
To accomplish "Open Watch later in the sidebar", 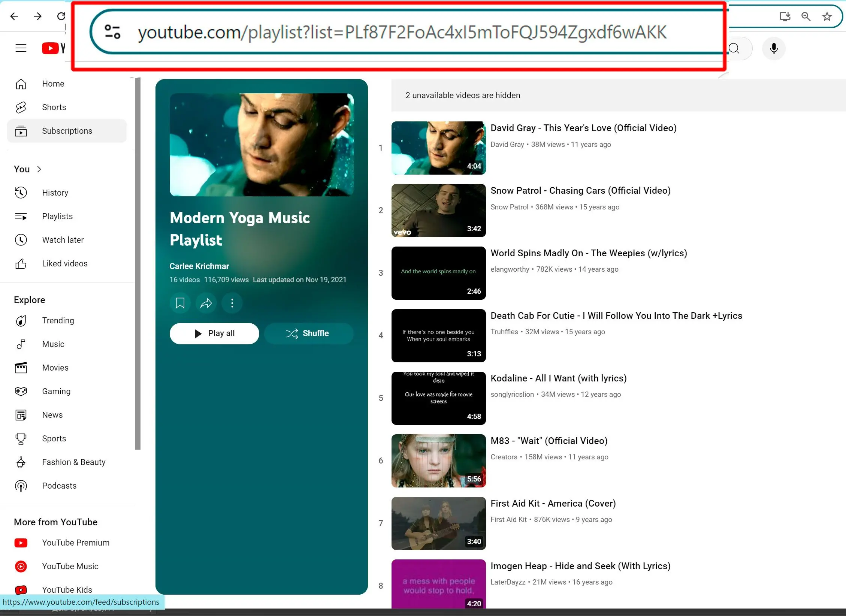I will 67,240.
